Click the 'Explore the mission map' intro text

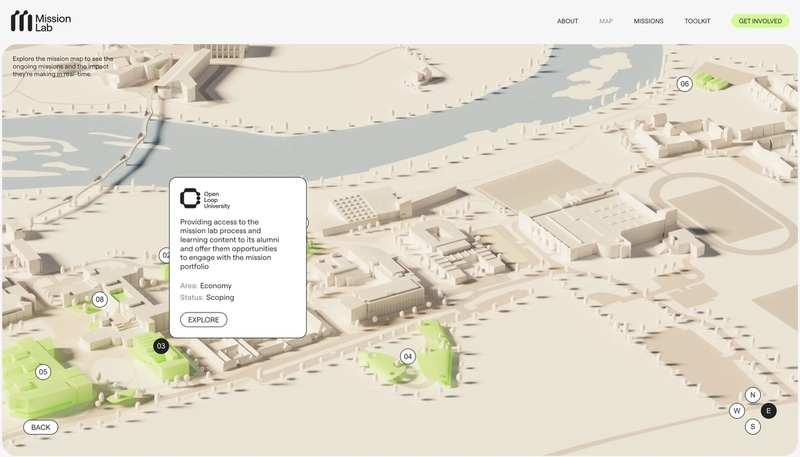(x=63, y=66)
